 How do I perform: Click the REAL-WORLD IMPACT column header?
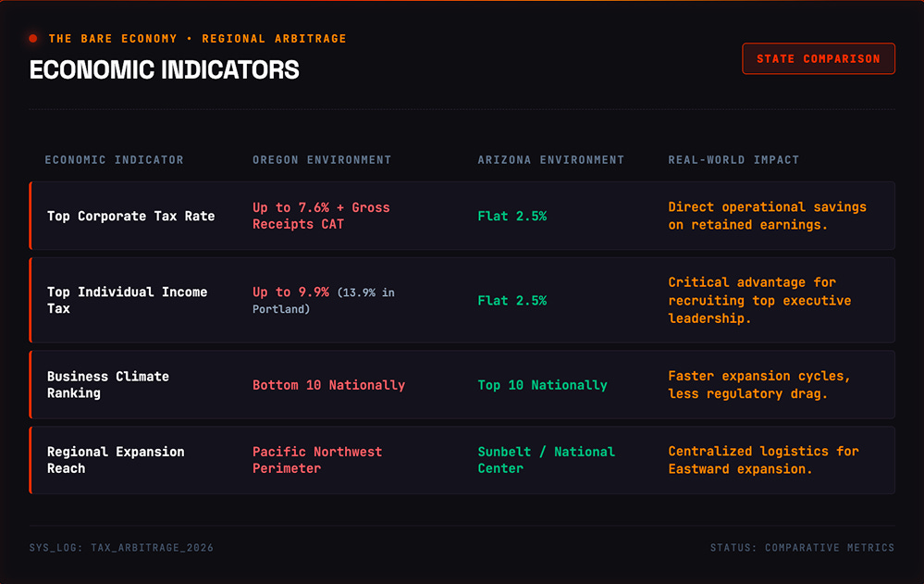coord(733,160)
